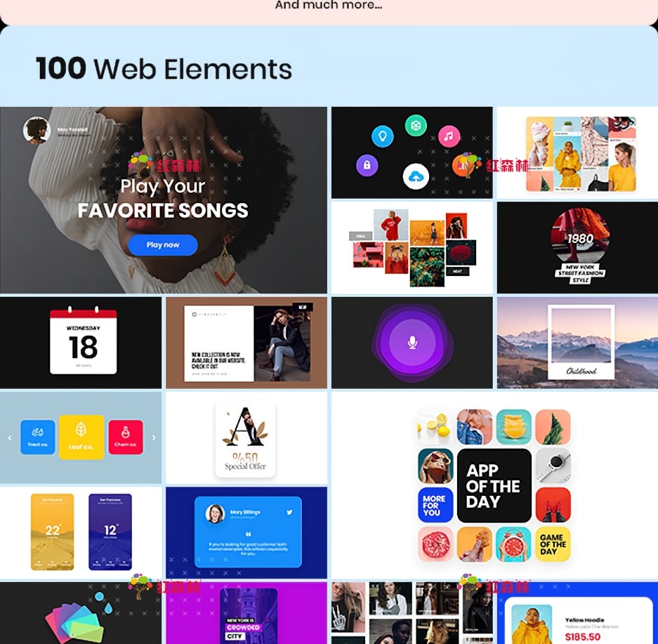The width and height of the screenshot is (658, 644).
Task: Select the yellow Leaf co. tile
Action: (81, 437)
